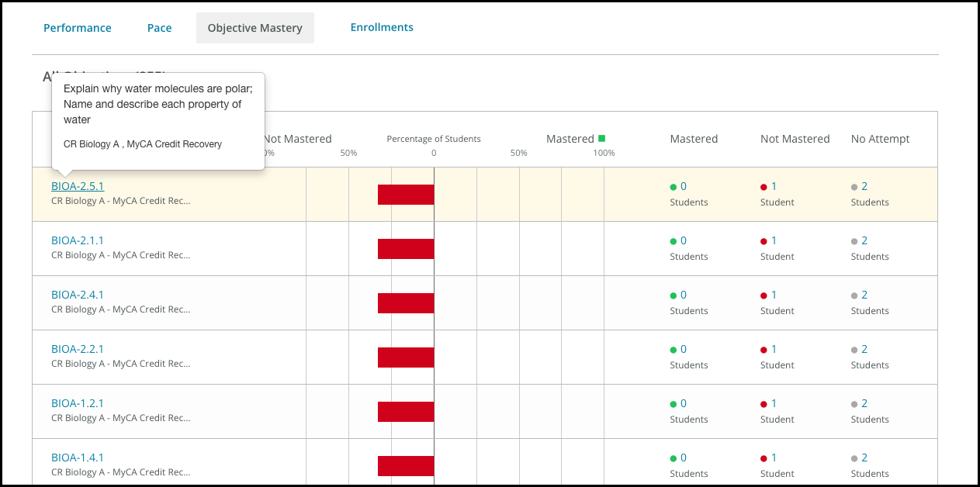The height and width of the screenshot is (487, 980).
Task: Click Not Mastered count 1 for BIOA-1.2.1
Action: tap(774, 403)
